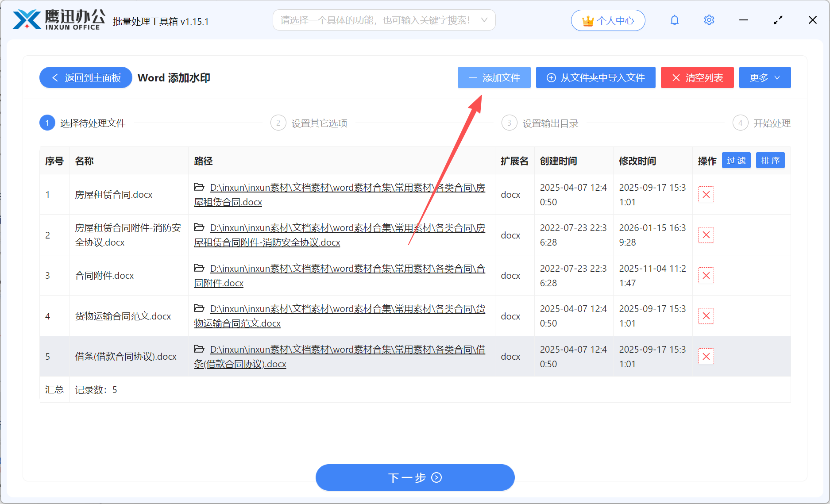
Task: Select step 3 设置输出目录
Action: click(540, 123)
